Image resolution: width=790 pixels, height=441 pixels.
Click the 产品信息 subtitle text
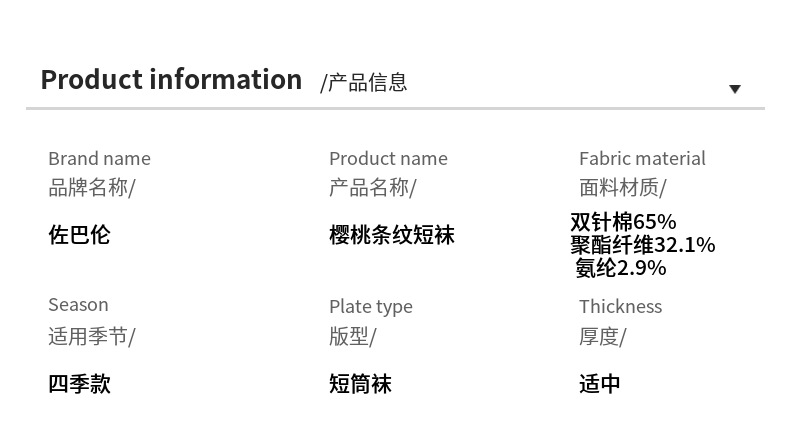(364, 83)
